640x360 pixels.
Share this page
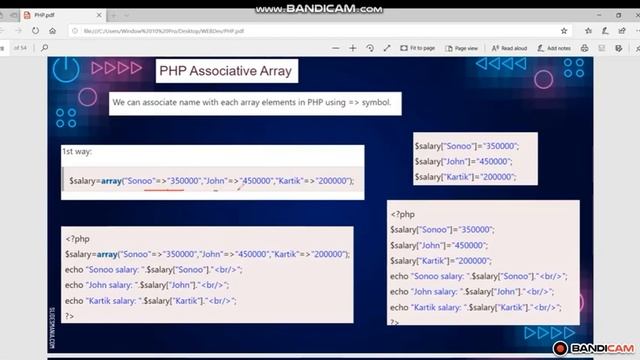622,31
